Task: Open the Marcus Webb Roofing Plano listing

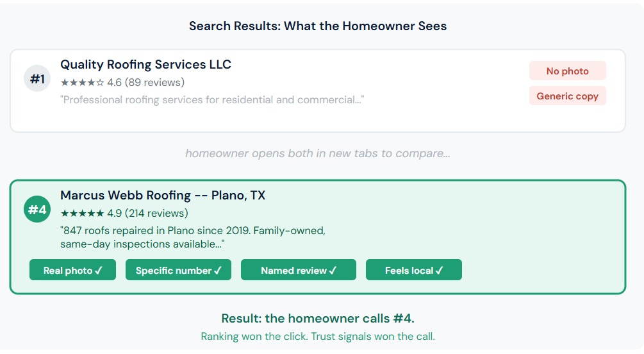Action: [x=163, y=196]
